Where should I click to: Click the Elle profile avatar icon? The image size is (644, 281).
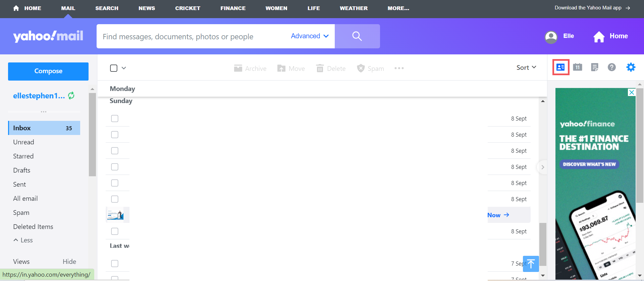click(x=551, y=37)
